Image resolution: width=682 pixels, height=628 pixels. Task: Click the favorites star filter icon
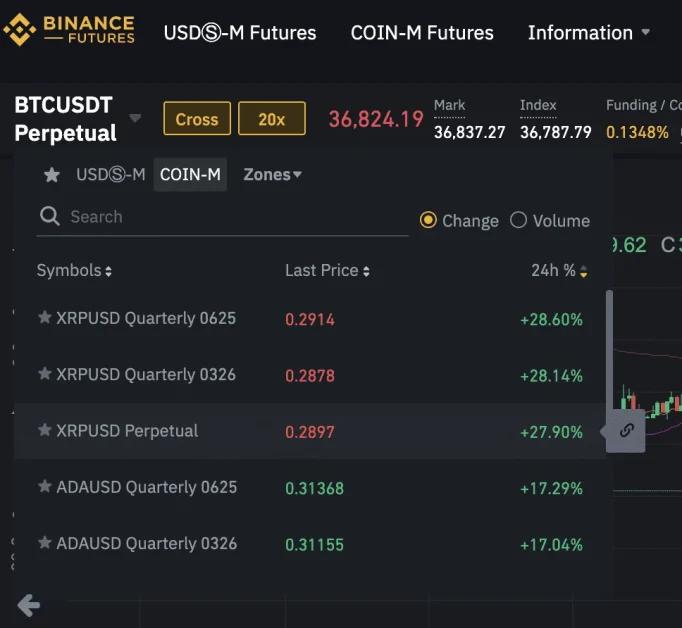(x=52, y=175)
